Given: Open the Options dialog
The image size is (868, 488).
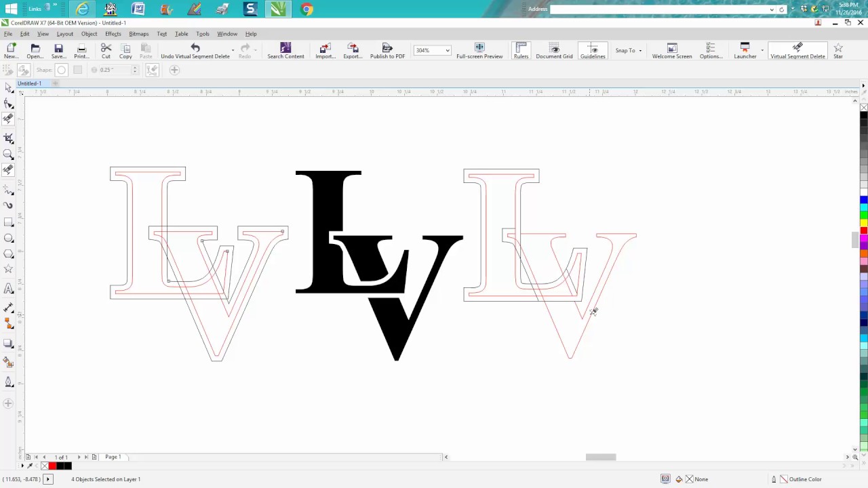Looking at the screenshot, I should 711,51.
